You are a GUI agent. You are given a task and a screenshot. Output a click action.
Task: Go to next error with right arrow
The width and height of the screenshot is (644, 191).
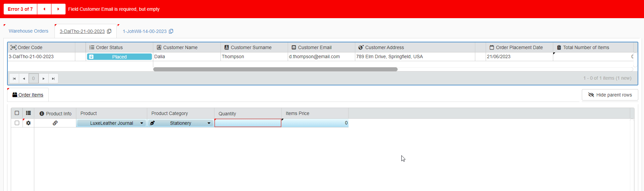58,9
